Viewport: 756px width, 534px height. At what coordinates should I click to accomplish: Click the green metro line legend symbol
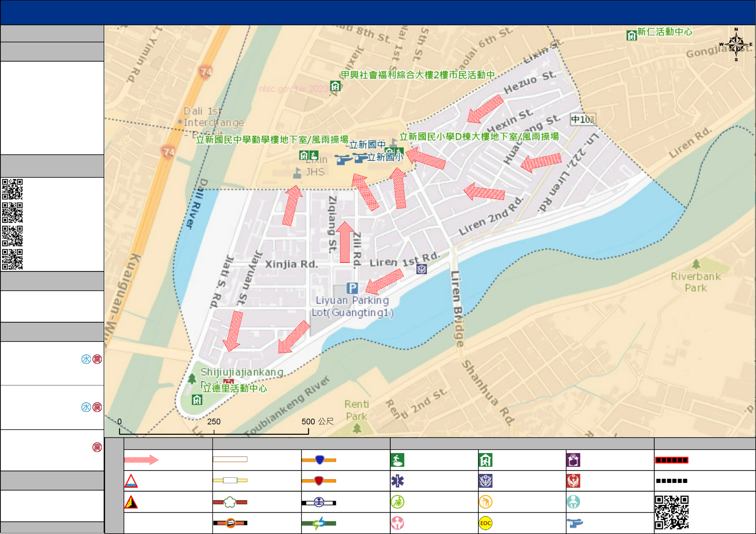pos(319,523)
